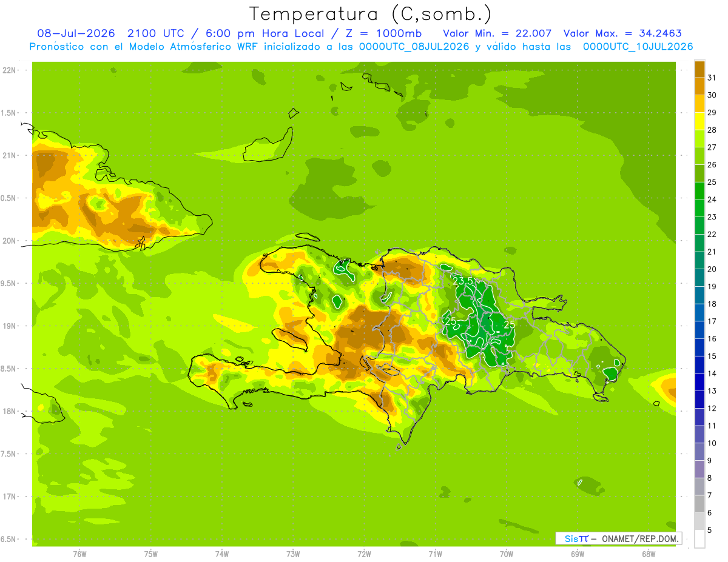
Task: Click the '19N' latitude axis label
Action: 9,326
